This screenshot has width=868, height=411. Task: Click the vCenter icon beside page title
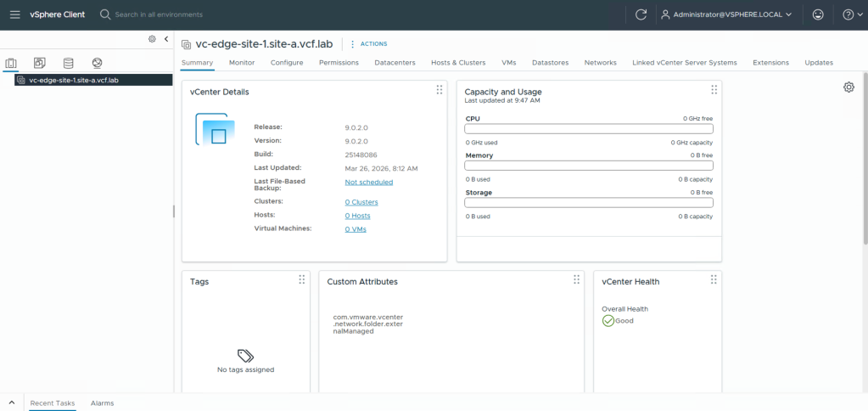coord(186,44)
